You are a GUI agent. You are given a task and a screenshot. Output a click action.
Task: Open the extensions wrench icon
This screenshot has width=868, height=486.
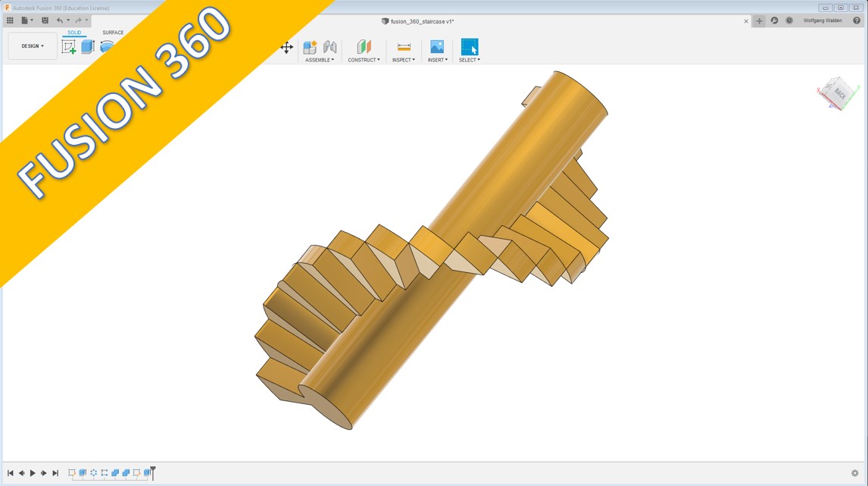pyautogui.click(x=774, y=20)
